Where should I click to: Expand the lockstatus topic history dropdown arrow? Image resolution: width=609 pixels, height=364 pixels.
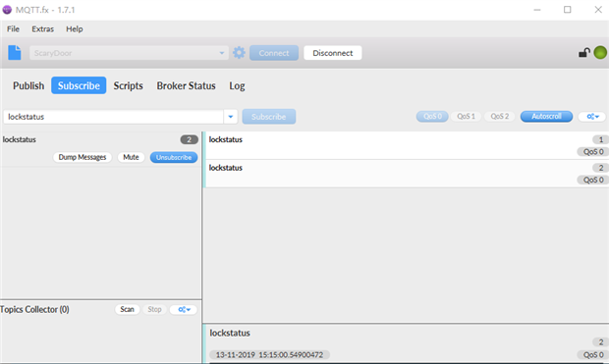(230, 117)
